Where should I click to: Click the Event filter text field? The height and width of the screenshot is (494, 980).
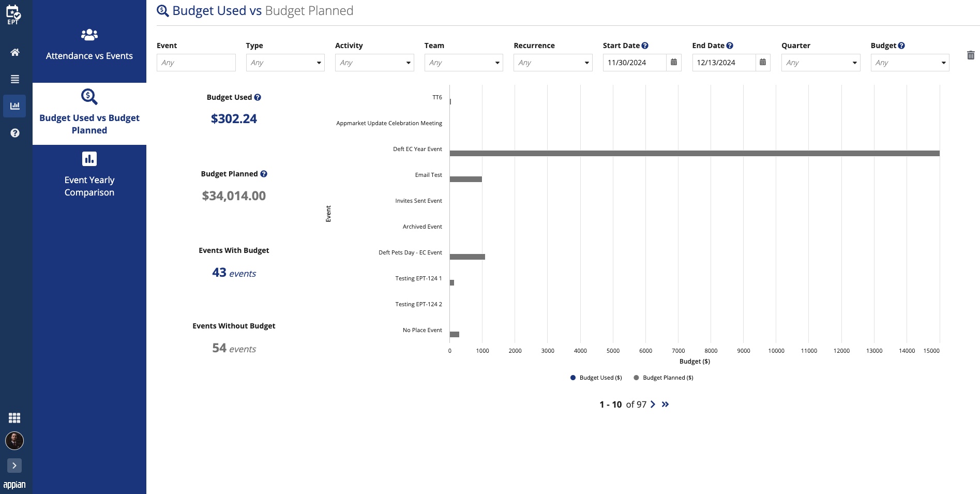(196, 63)
